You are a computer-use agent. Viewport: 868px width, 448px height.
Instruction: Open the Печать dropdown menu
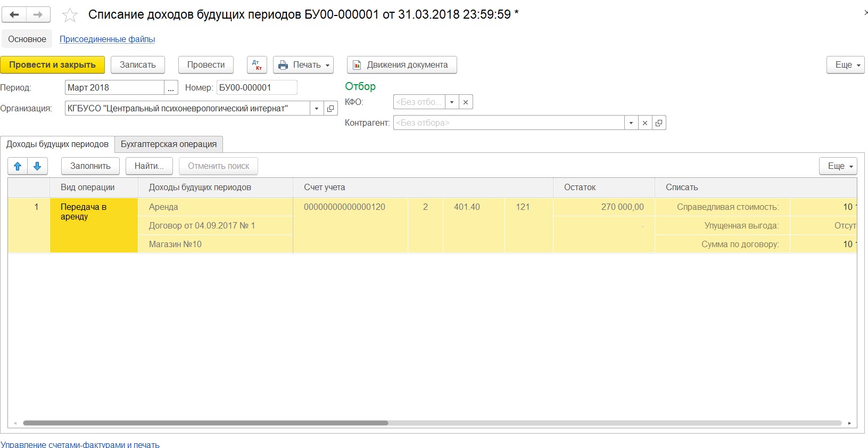(303, 65)
